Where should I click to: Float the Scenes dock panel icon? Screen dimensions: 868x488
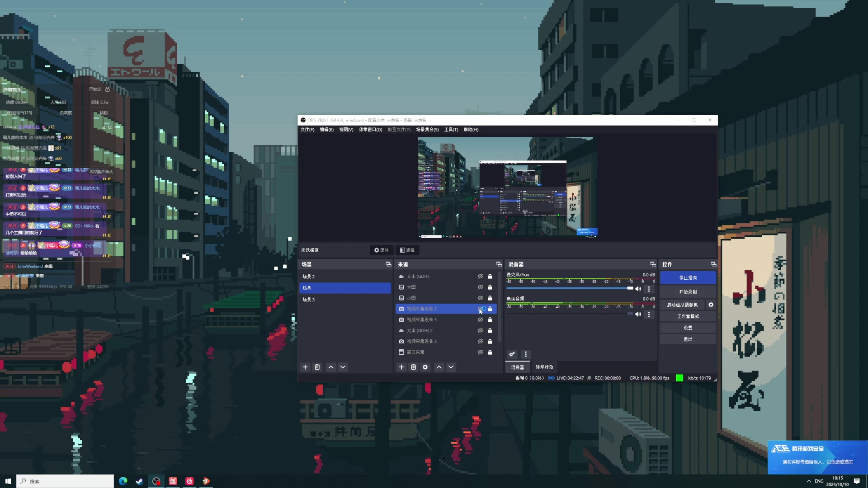[388, 264]
